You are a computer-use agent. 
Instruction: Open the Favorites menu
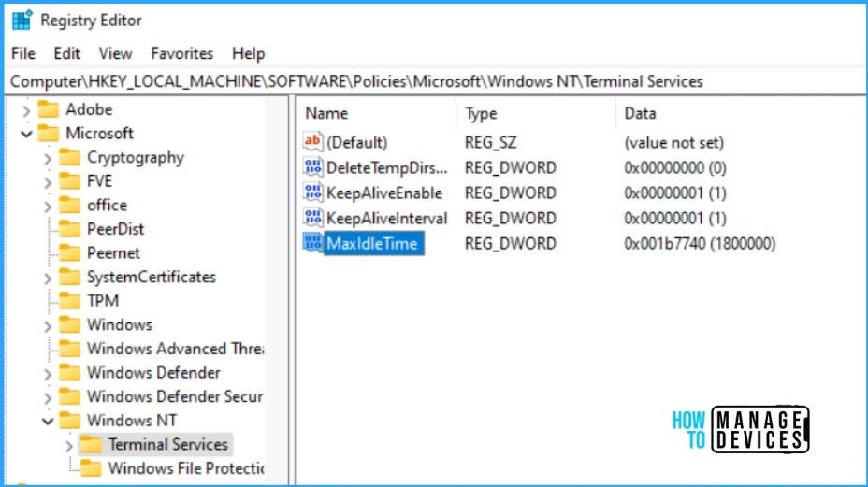181,53
